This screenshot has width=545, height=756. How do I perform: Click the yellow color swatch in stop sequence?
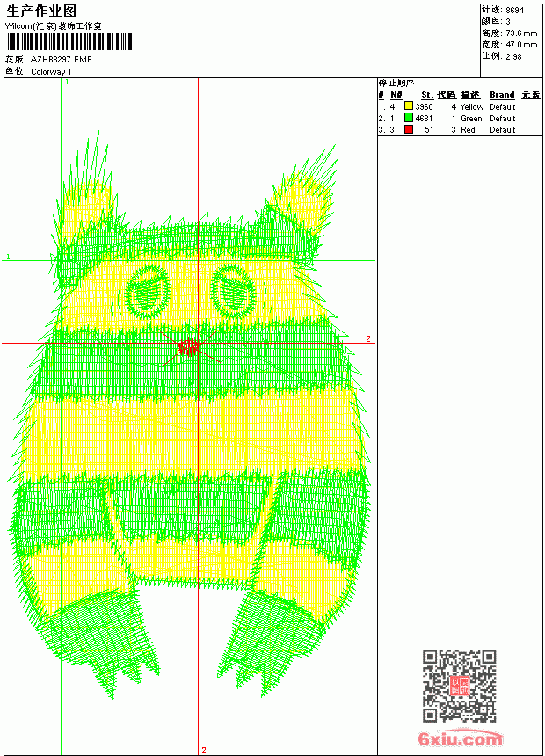(409, 106)
